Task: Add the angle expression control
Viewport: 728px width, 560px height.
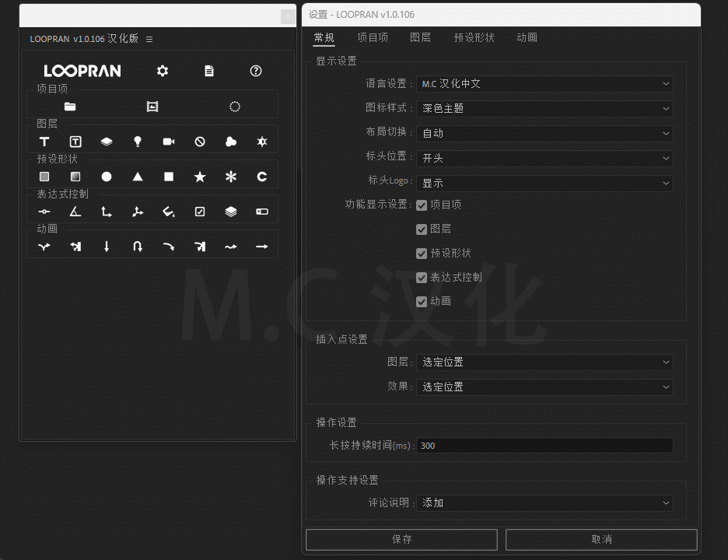Action: click(75, 212)
